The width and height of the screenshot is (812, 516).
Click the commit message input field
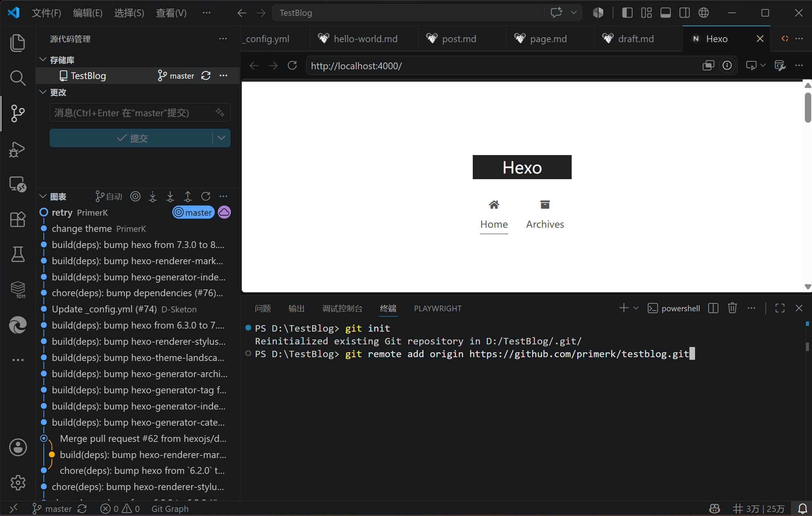click(140, 113)
